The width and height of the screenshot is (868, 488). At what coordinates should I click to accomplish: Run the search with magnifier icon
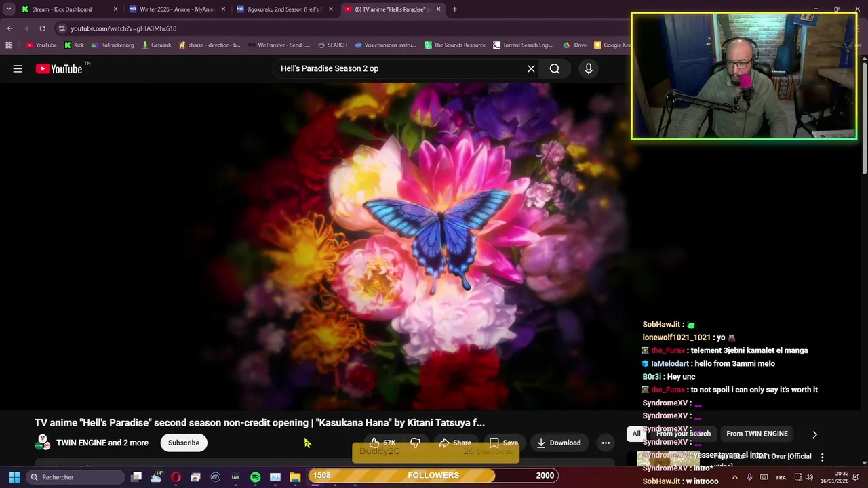click(555, 68)
